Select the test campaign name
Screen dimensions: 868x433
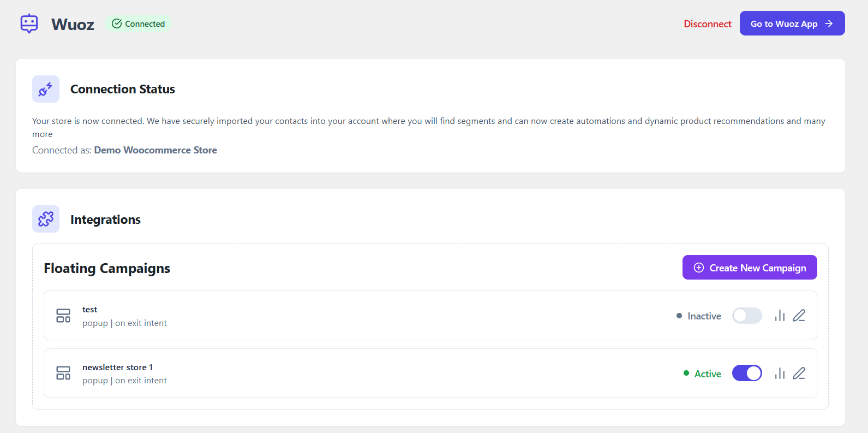point(90,310)
